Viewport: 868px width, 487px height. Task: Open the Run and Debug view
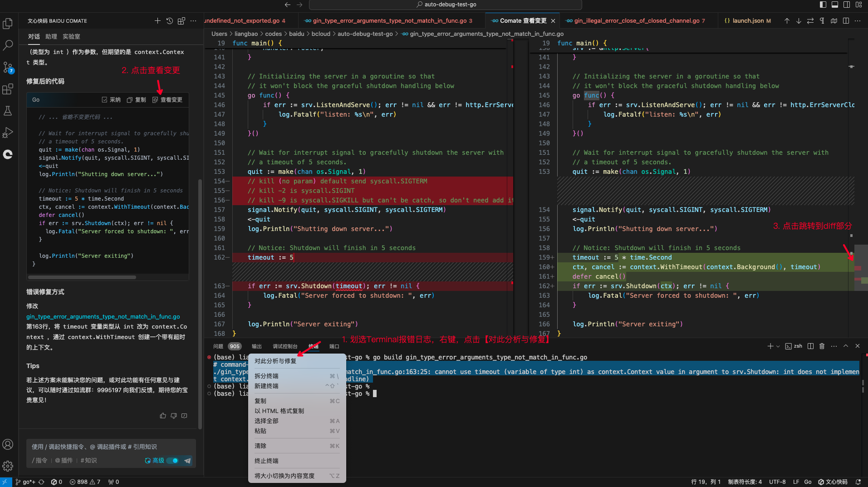pos(8,133)
